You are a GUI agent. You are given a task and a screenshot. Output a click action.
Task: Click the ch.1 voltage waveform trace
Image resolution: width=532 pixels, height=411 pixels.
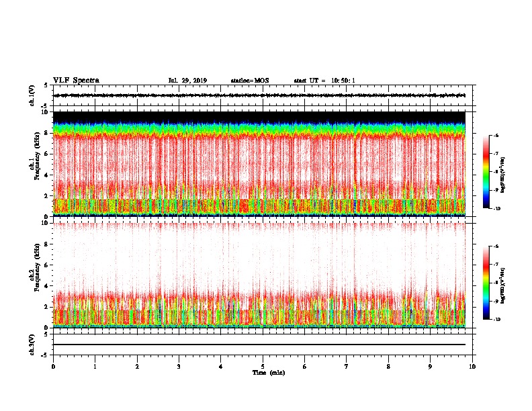pos(259,95)
